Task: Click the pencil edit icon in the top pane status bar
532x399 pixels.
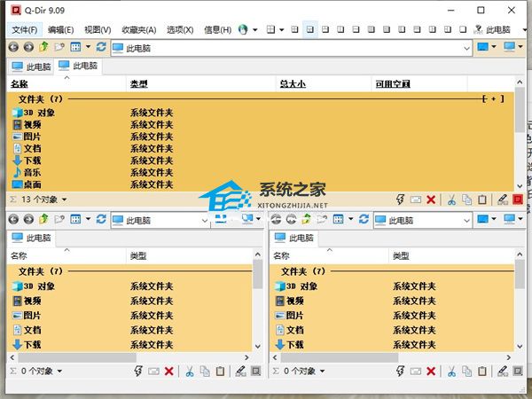Action: (x=503, y=199)
